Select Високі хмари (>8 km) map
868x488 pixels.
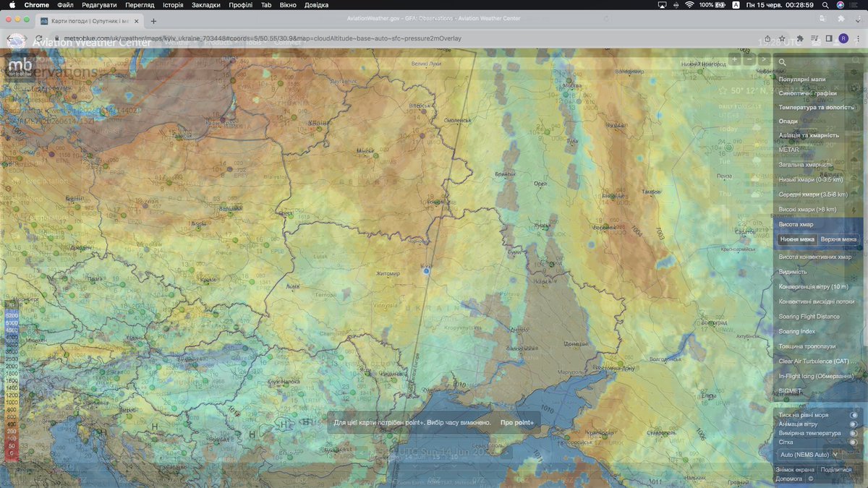coord(807,209)
